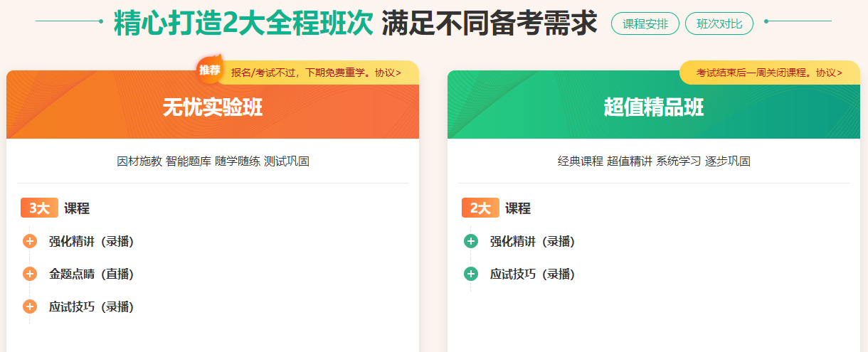Expand 强化精讲（录播）in 超值精品班

pos(532,242)
